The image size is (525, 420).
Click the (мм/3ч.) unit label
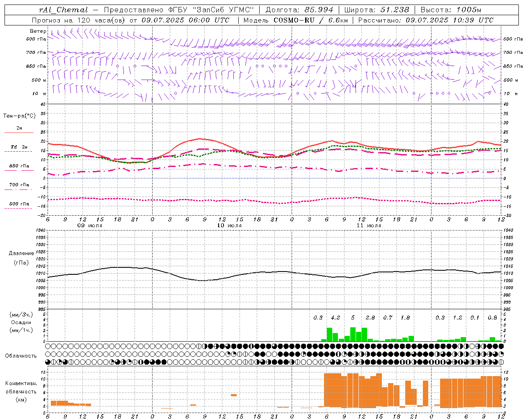21,315
